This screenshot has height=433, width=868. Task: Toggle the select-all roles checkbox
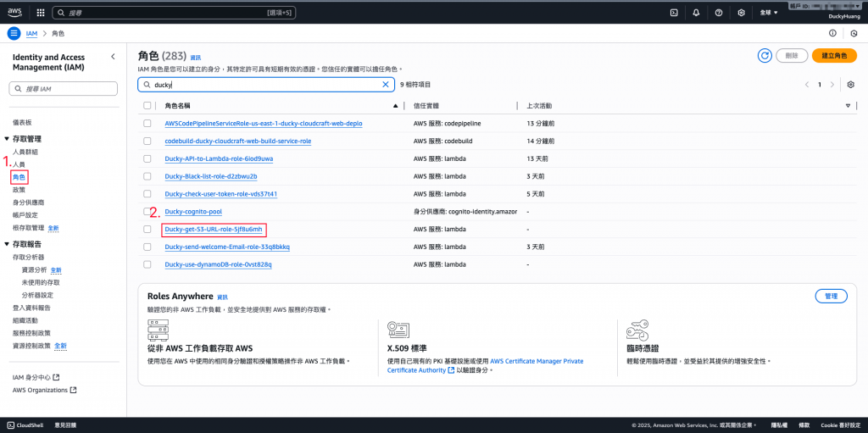[147, 105]
